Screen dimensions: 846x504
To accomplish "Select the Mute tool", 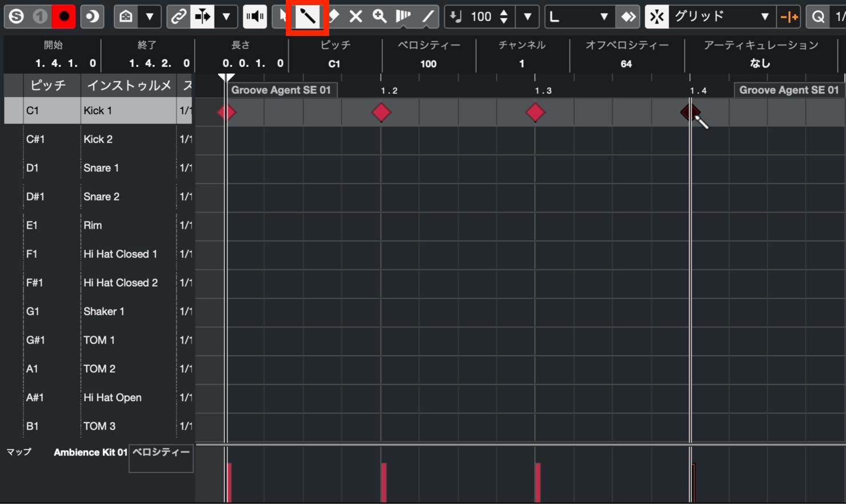I will (x=356, y=17).
